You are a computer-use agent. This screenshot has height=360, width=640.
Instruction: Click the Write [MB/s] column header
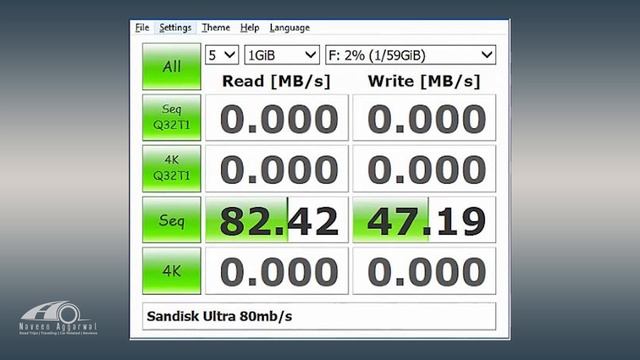pos(424,81)
